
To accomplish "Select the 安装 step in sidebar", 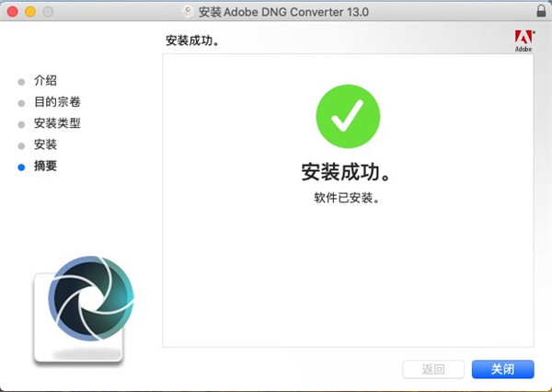I will 45,144.
